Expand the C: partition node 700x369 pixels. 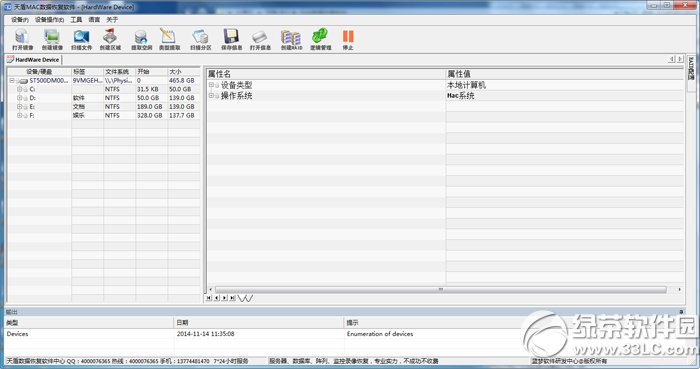coord(19,89)
